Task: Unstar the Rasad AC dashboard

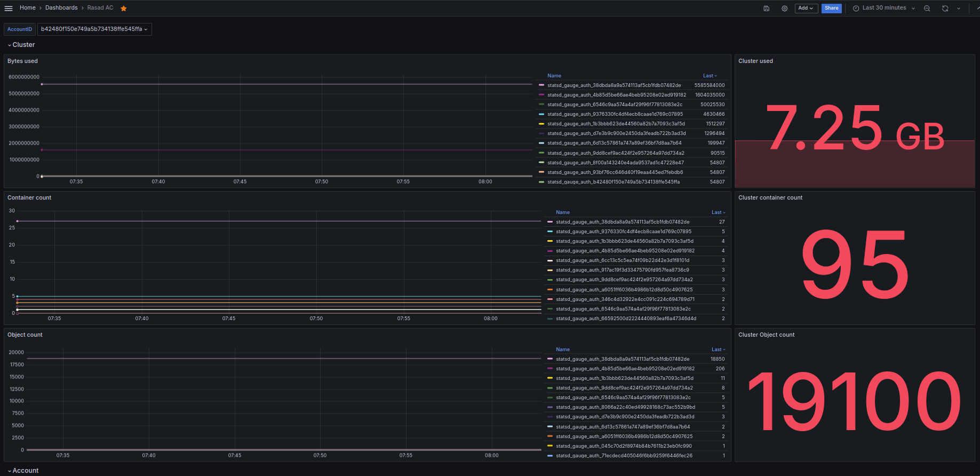Action: (x=124, y=8)
